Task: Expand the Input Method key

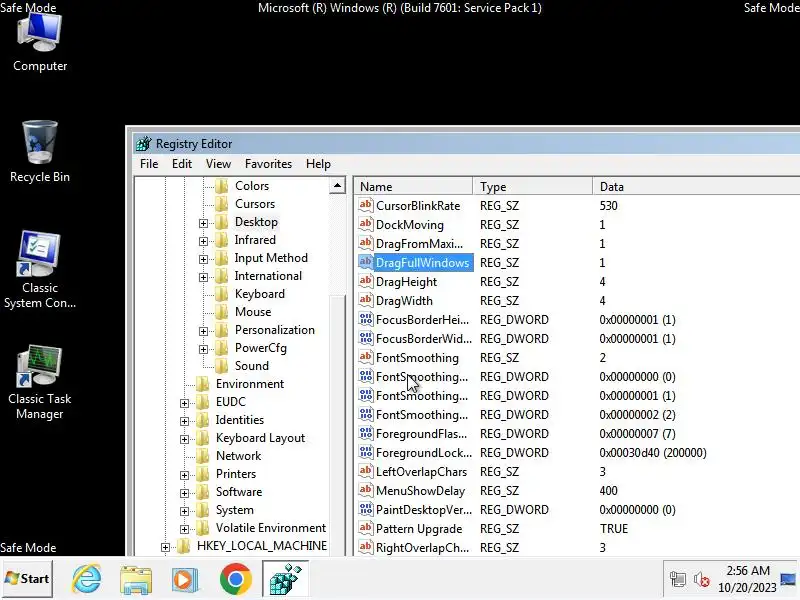Action: click(x=203, y=259)
